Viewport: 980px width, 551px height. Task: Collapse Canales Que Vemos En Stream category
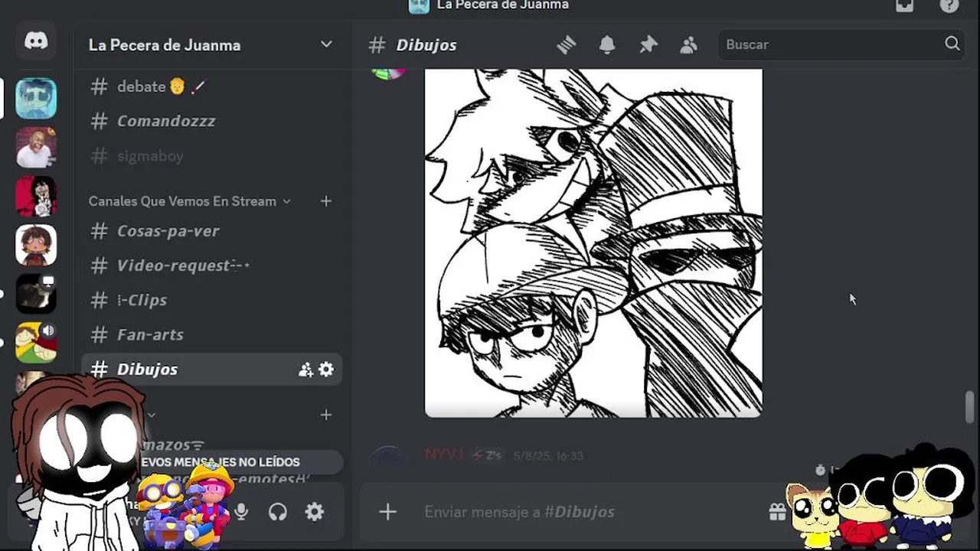tap(189, 201)
